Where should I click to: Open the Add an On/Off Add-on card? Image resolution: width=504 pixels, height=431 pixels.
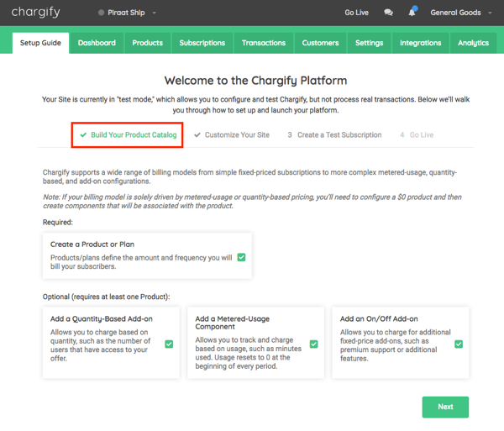click(401, 343)
